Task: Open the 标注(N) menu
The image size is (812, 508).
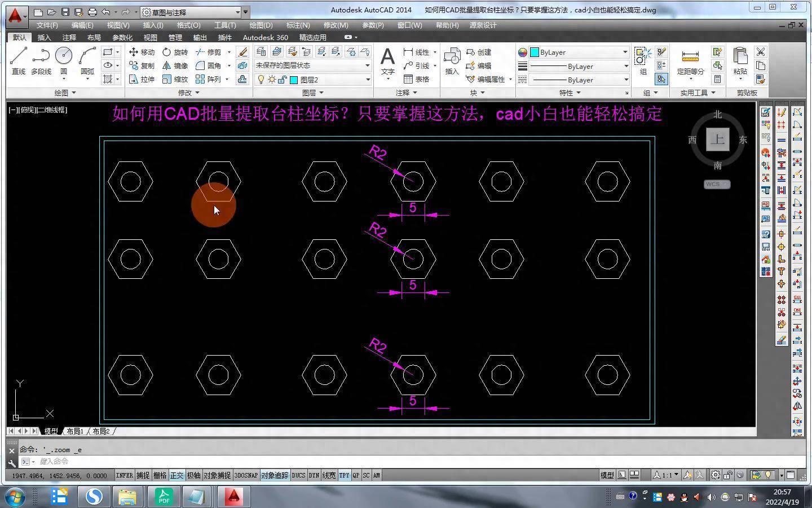Action: 298,25
